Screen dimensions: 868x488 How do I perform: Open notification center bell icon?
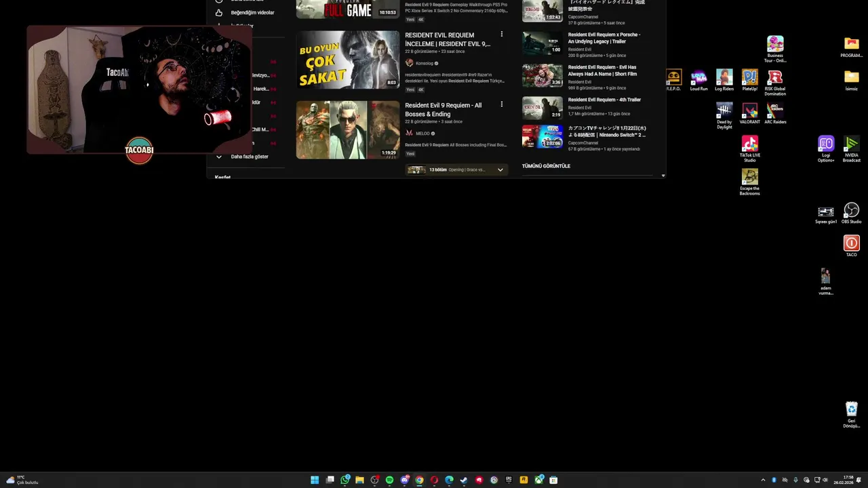tap(859, 480)
